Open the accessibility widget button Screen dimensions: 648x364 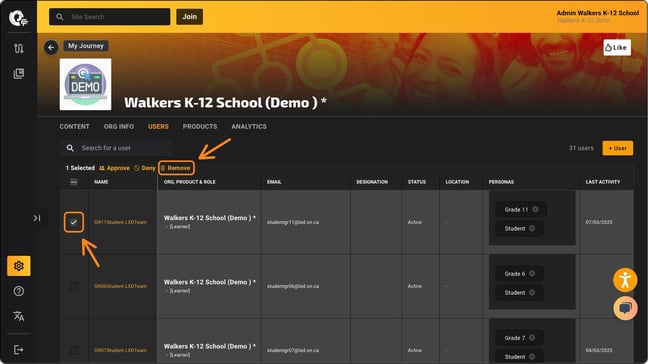(x=625, y=280)
